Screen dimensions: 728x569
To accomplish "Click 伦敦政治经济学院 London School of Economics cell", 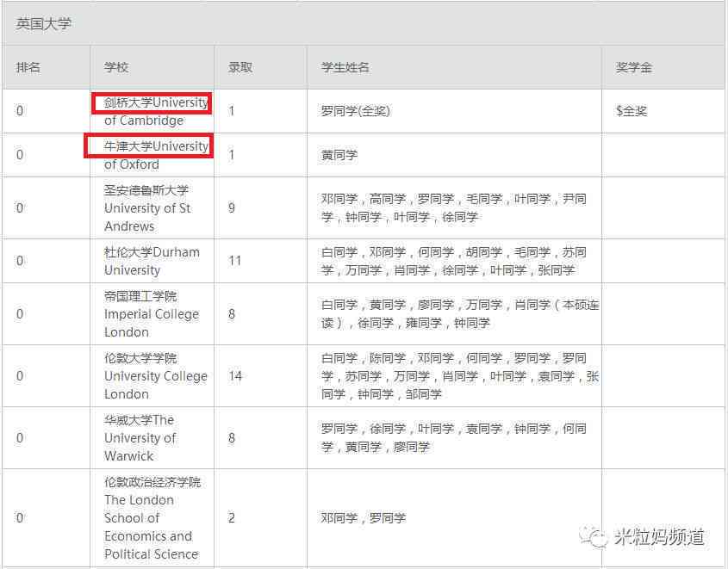I will pos(152,518).
